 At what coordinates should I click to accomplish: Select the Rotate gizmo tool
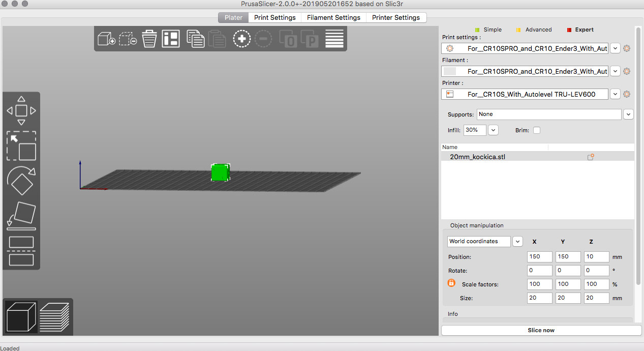[21, 181]
